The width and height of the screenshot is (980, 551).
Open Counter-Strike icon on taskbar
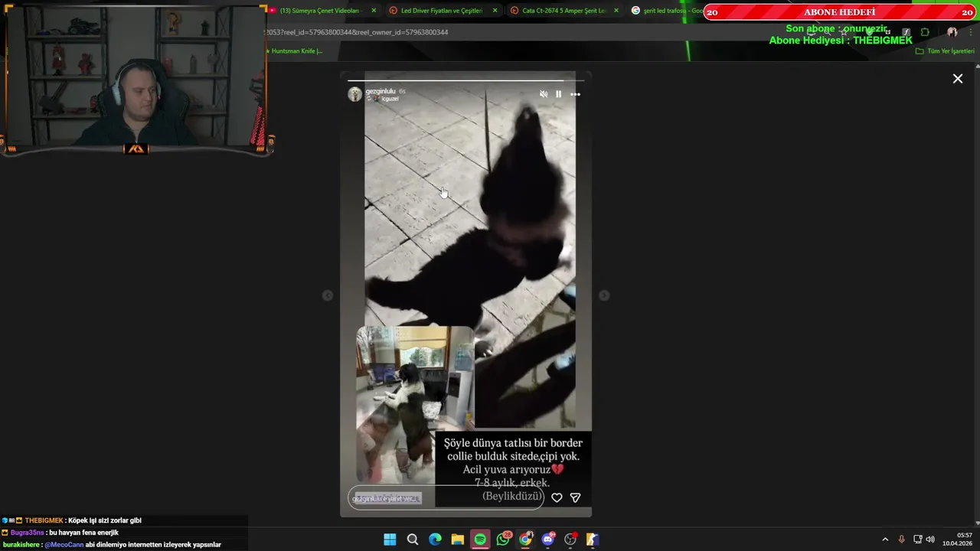(593, 540)
